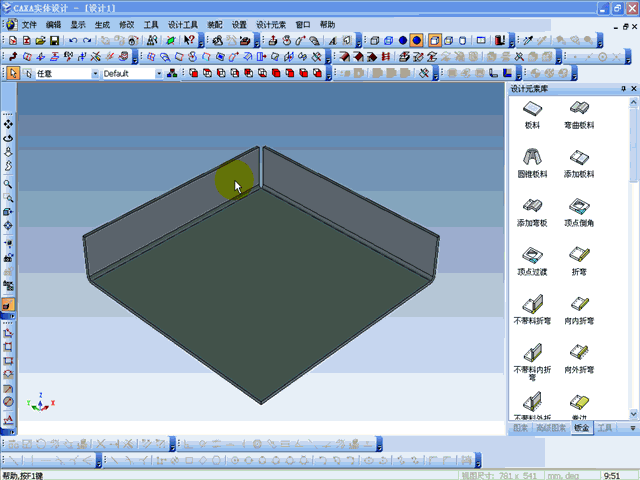Switch to the 高级图素 catalog tab

pyautogui.click(x=551, y=428)
